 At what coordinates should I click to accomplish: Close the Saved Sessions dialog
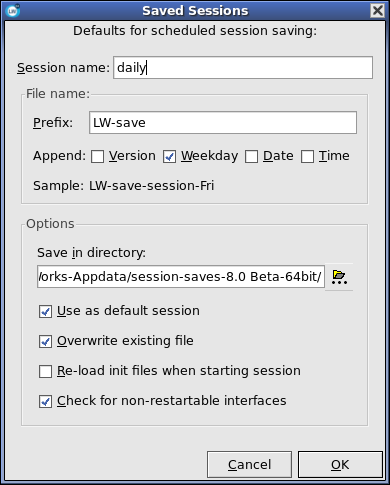tap(377, 11)
